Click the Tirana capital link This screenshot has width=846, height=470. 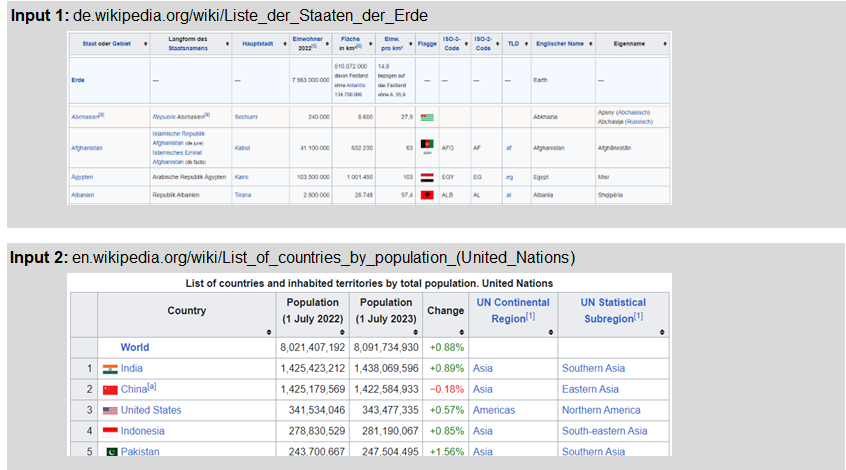point(243,195)
